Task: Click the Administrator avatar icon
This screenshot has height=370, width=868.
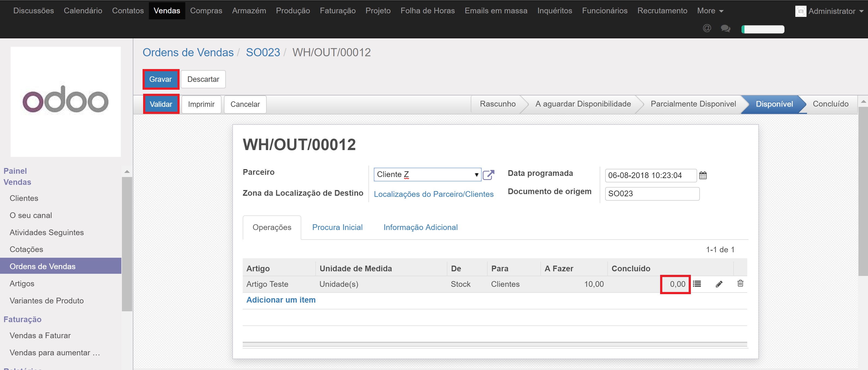Action: (x=801, y=11)
